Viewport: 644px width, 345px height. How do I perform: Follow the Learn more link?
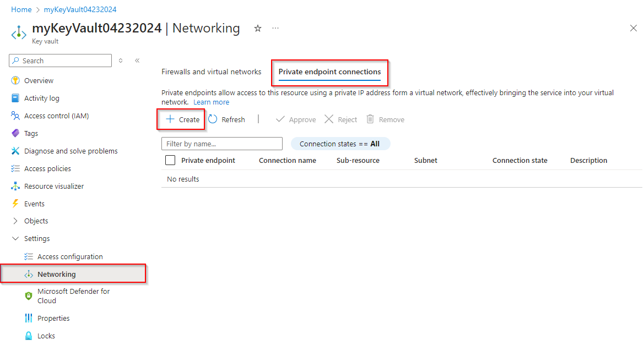[211, 102]
